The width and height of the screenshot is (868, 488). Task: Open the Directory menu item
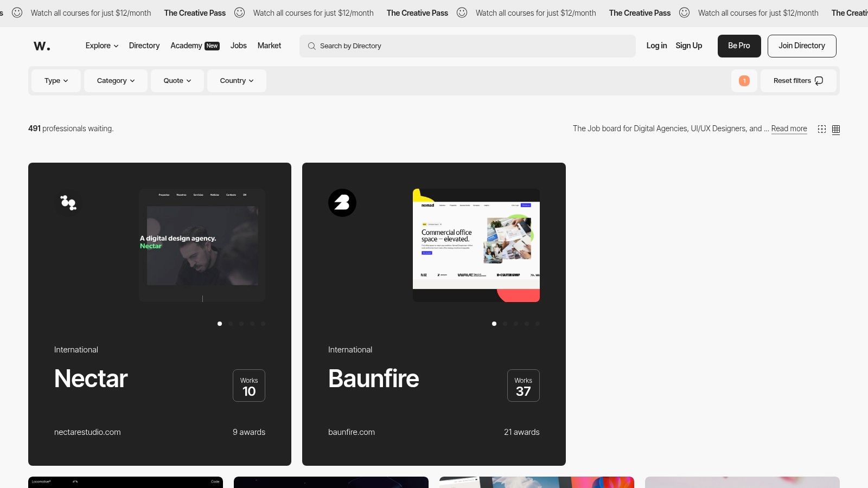(144, 46)
